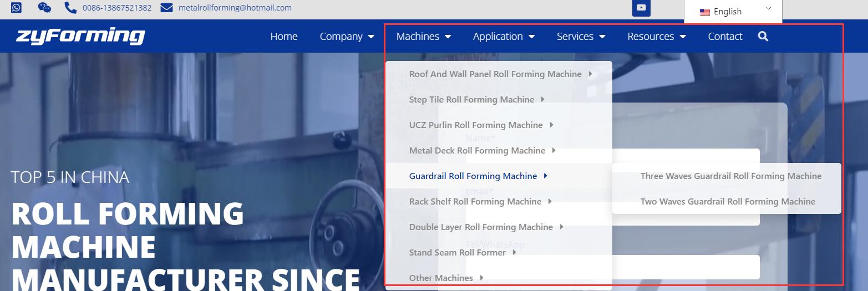The height and width of the screenshot is (291, 868).
Task: Open the Contact page link
Action: point(725,37)
